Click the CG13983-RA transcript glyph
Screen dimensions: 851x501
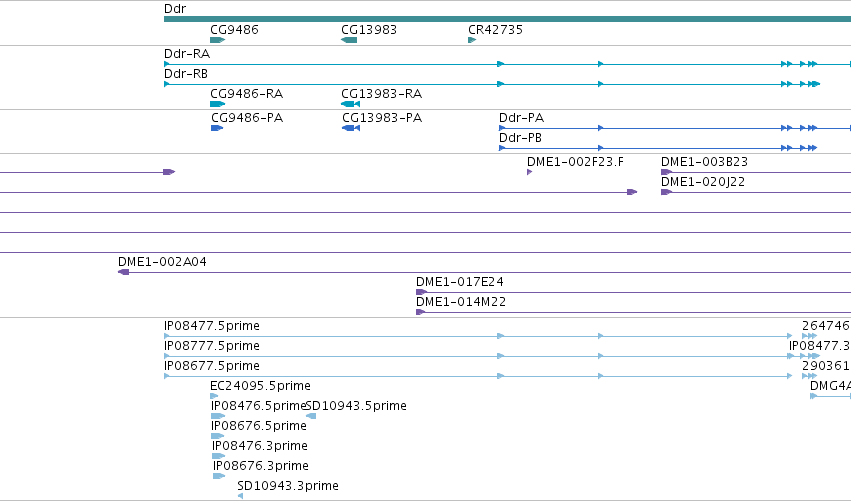point(350,104)
